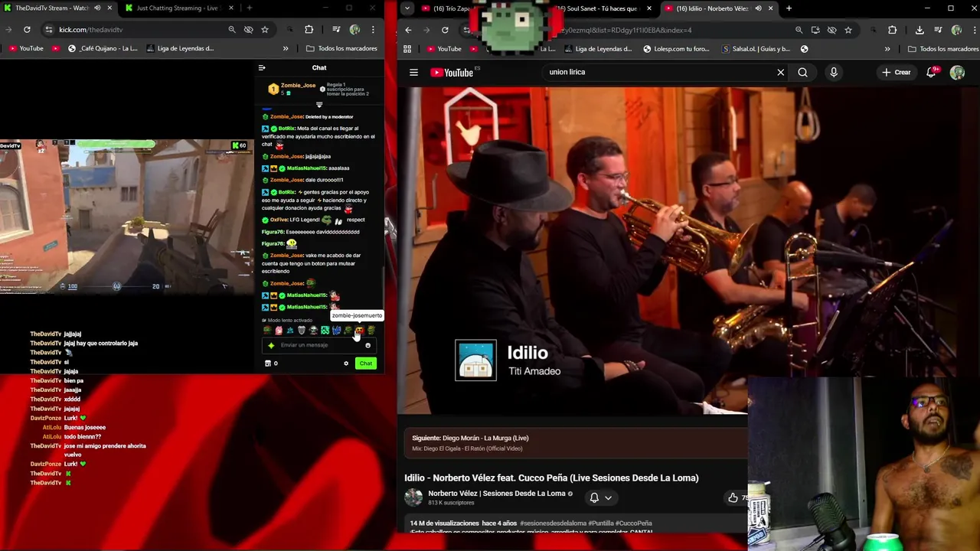Click #sesionesdesdelaloma hashtag in description
Viewport: 980px width, 551px height.
(553, 523)
